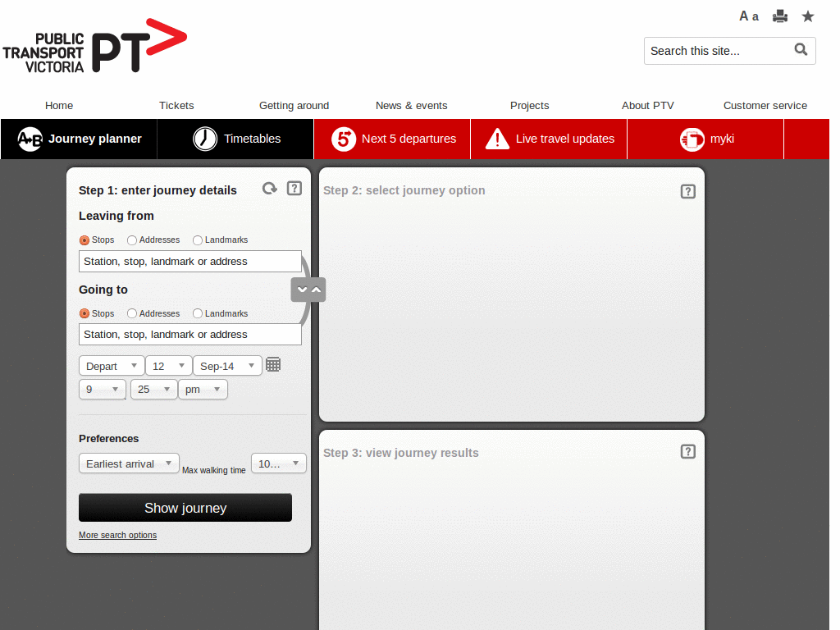
Task: Select Addresses radio under Leaving from
Action: pos(132,240)
